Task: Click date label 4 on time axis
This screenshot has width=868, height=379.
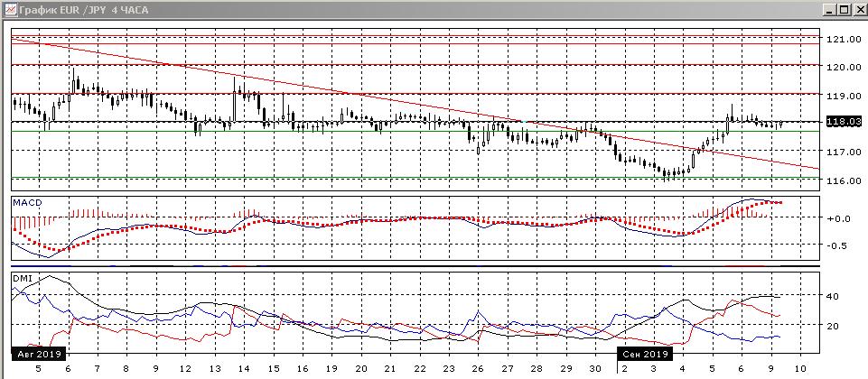Action: click(x=683, y=368)
